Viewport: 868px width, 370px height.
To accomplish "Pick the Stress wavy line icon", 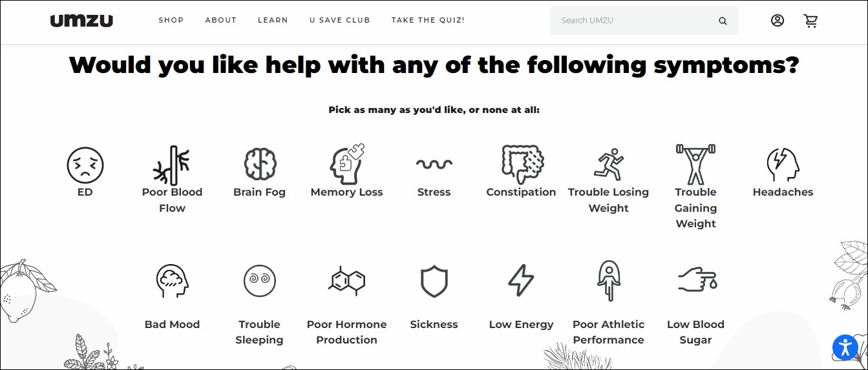I will [x=434, y=164].
